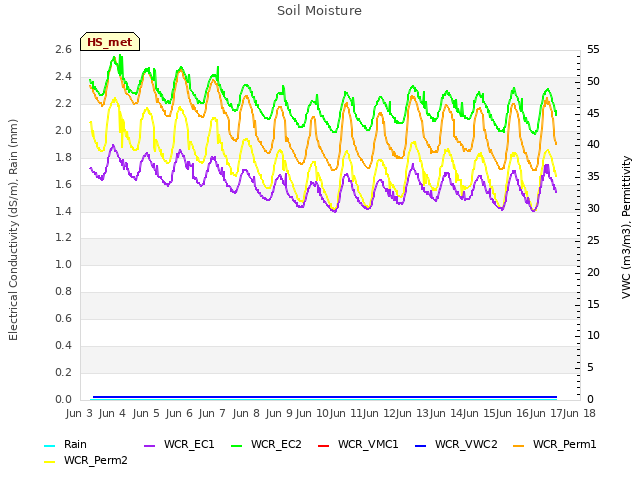Toggle the Rain legend entry

click(x=65, y=444)
